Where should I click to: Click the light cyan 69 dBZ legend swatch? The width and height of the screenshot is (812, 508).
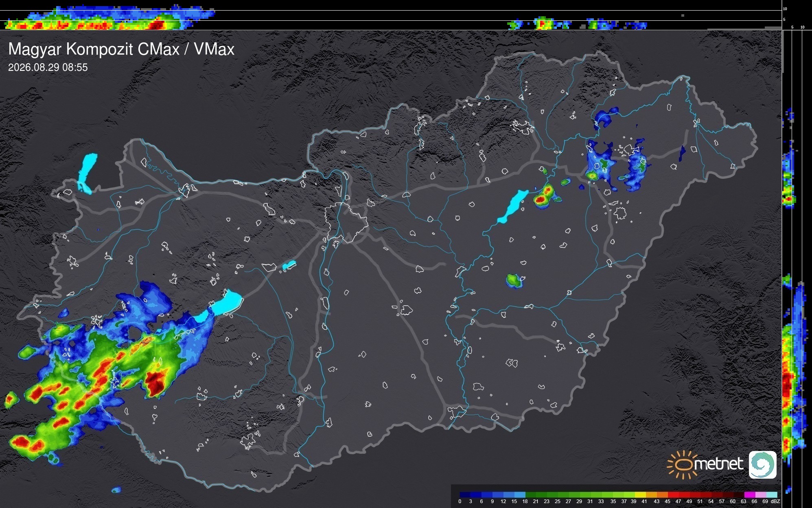click(771, 495)
